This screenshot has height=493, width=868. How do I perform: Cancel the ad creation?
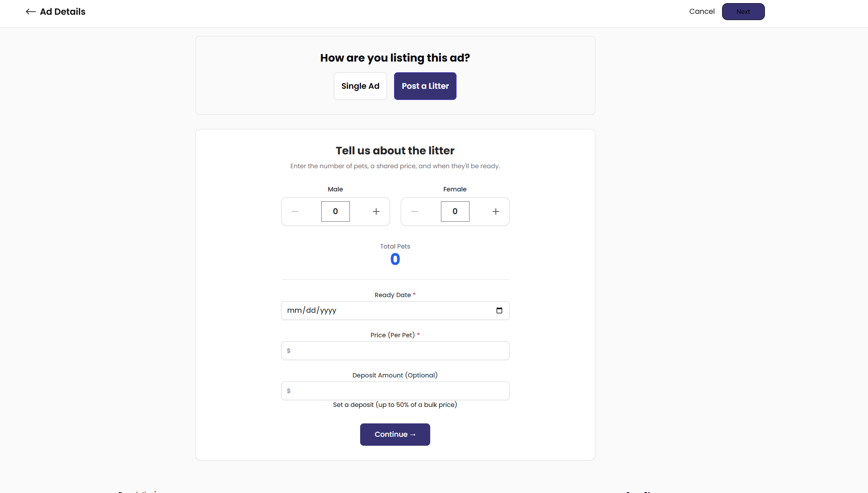coord(702,12)
